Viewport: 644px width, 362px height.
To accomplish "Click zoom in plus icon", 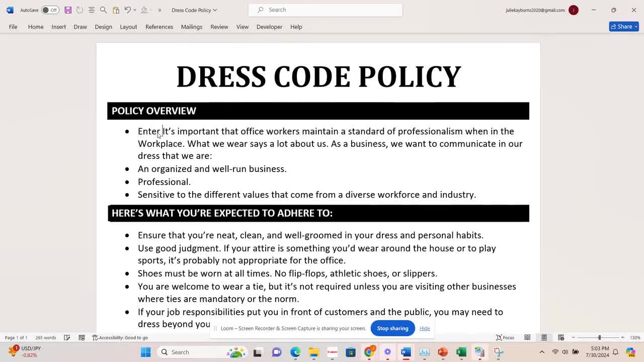I will tap(622, 337).
